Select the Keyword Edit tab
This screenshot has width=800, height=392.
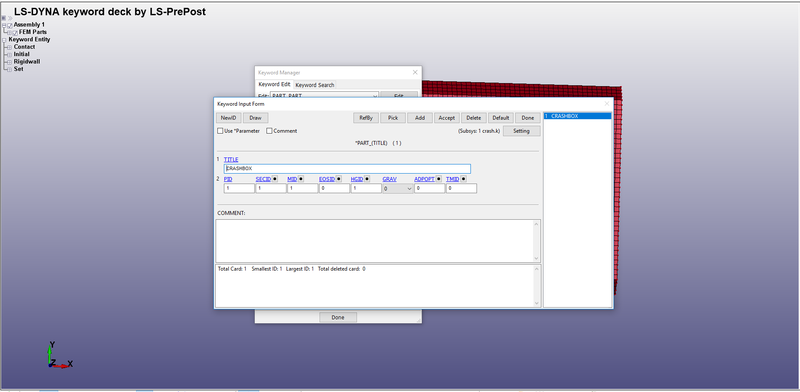pos(274,85)
